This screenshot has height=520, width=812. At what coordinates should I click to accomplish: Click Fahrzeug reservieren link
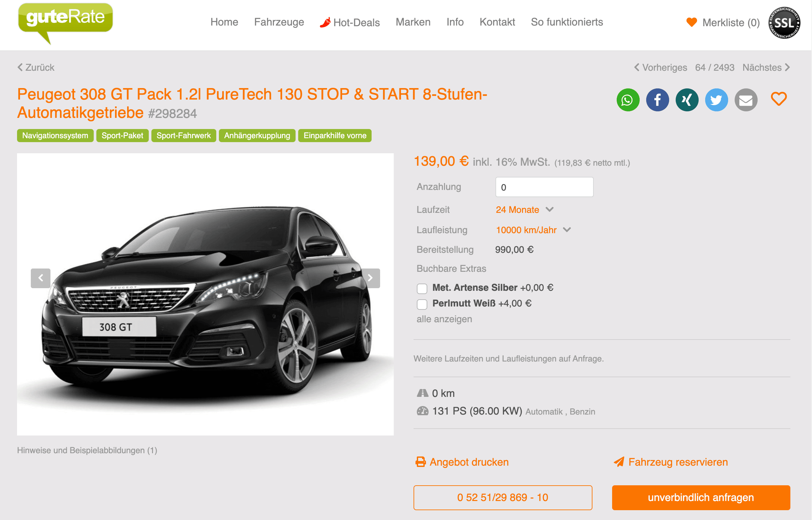(670, 462)
